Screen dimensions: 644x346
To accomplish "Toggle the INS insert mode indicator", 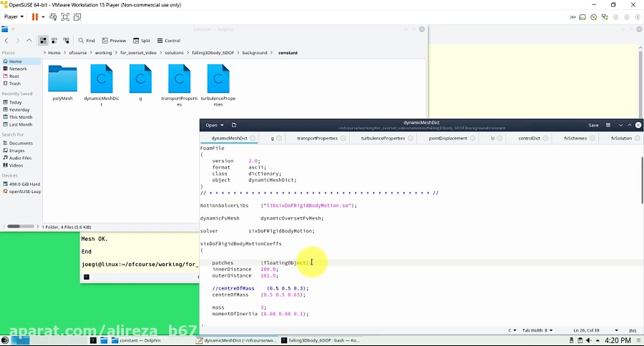I will [632, 330].
